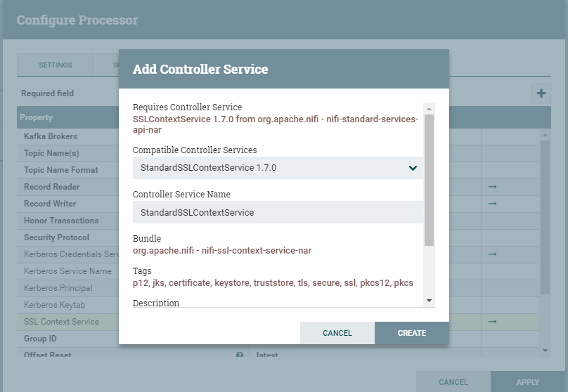The width and height of the screenshot is (568, 392).
Task: Switch to the SETTINGS tab
Action: click(56, 65)
